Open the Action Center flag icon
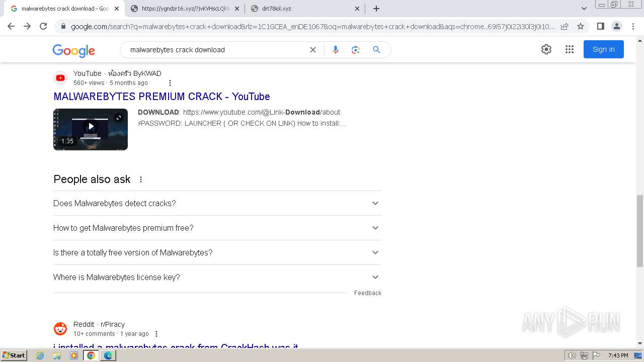This screenshot has width=644, height=362. [x=596, y=355]
